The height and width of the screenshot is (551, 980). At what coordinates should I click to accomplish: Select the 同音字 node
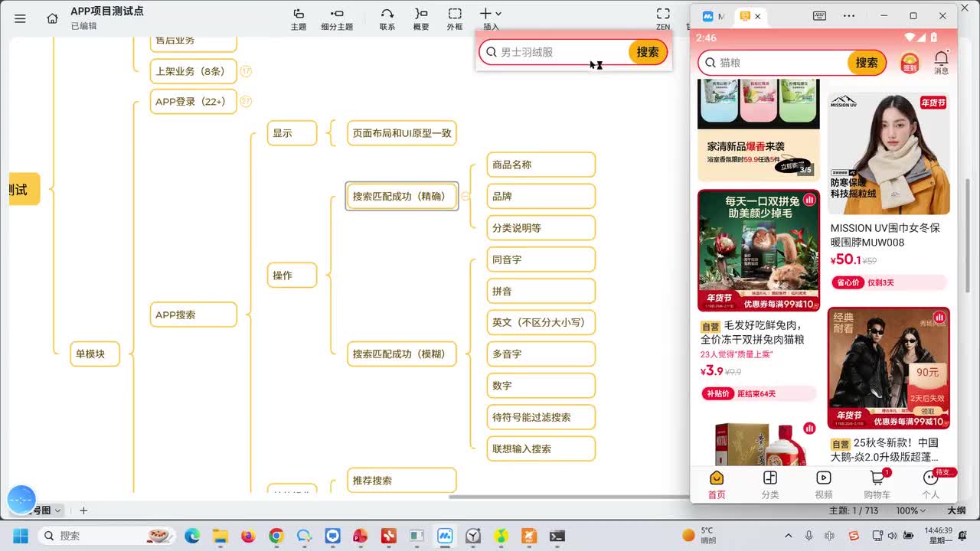click(541, 259)
